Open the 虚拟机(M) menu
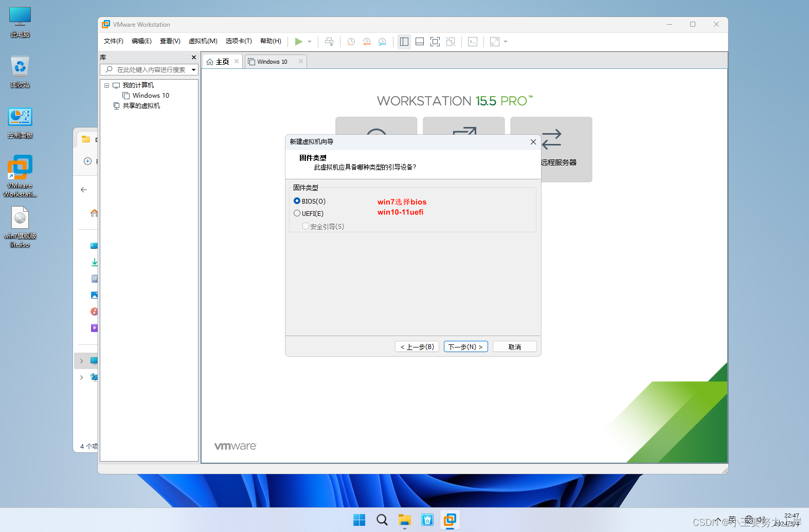809x532 pixels. tap(203, 41)
